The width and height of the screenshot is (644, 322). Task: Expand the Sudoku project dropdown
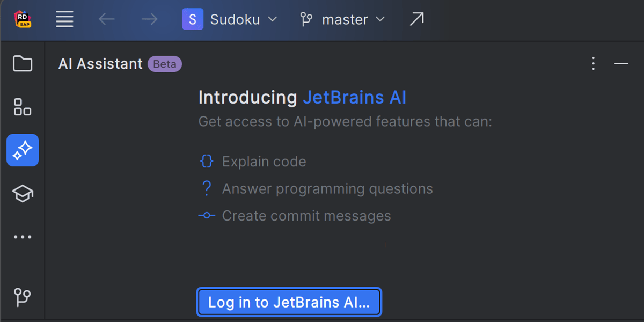230,20
